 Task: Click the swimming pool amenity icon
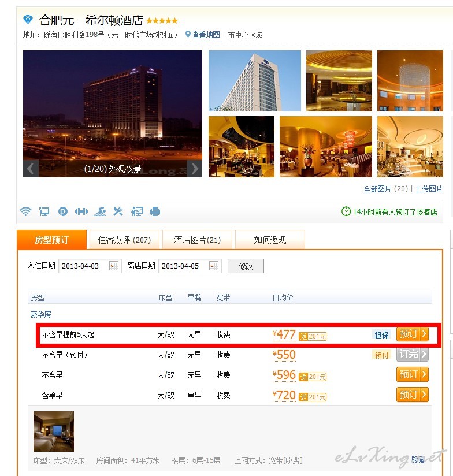[100, 211]
